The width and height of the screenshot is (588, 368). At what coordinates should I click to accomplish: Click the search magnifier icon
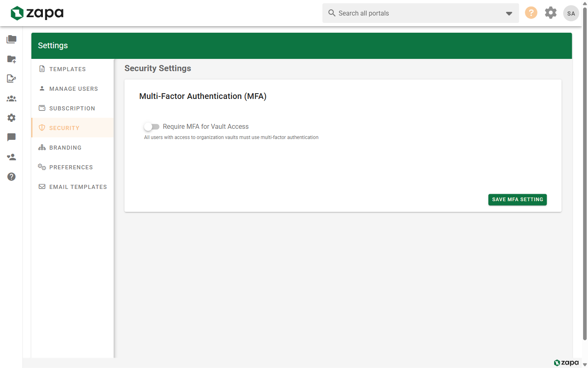(x=332, y=13)
